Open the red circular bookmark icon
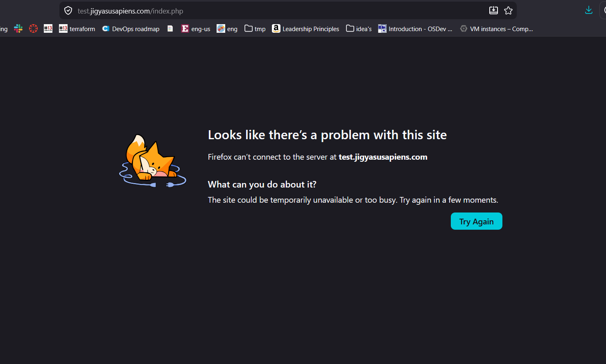The height and width of the screenshot is (364, 606). click(x=34, y=29)
